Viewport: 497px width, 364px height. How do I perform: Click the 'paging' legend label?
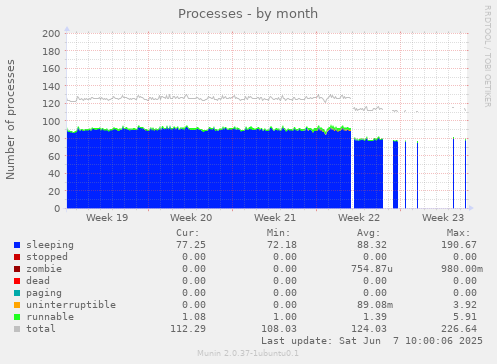coord(44,293)
